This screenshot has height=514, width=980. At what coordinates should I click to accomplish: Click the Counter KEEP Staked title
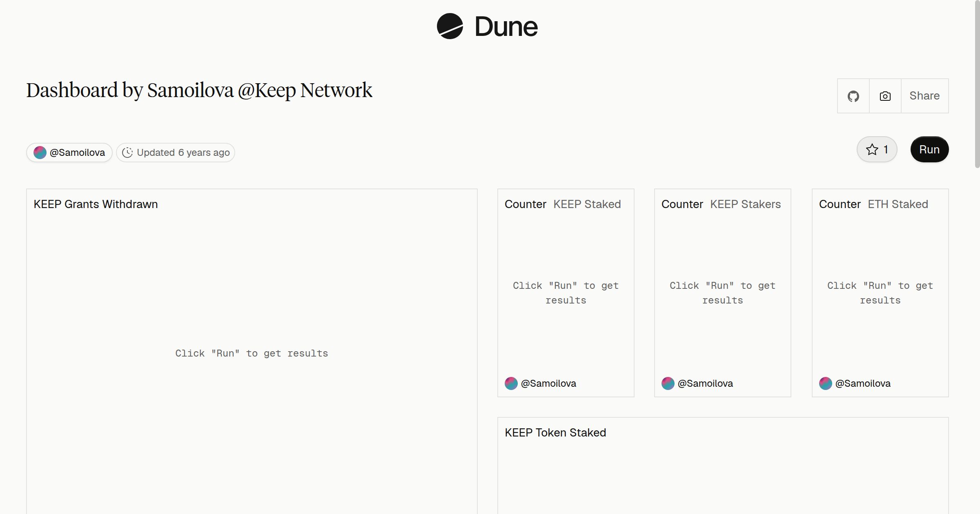click(x=563, y=204)
